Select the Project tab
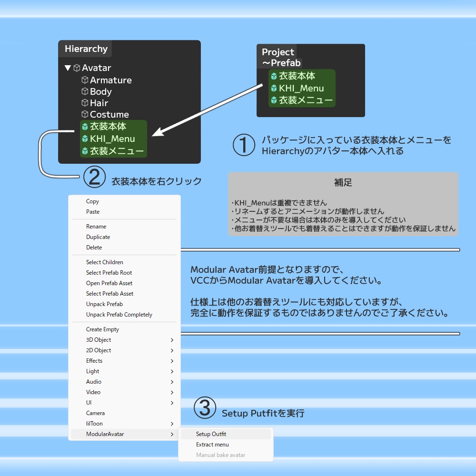The height and width of the screenshot is (476, 476). point(278,52)
